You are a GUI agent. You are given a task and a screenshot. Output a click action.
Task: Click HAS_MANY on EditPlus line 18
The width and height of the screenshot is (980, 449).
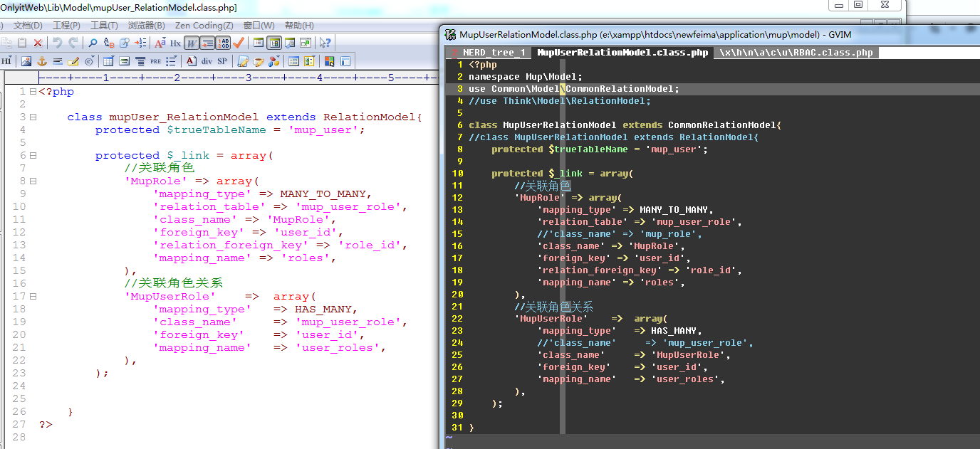point(323,310)
